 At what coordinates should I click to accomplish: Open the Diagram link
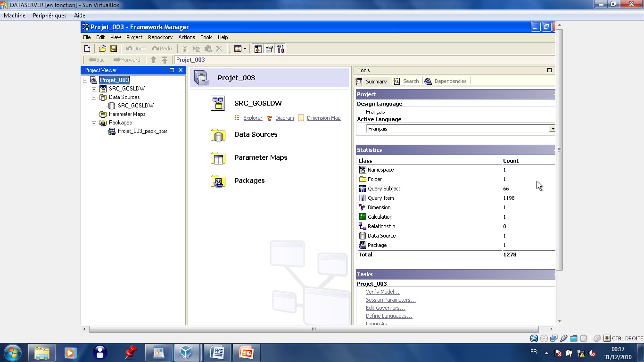tap(285, 118)
